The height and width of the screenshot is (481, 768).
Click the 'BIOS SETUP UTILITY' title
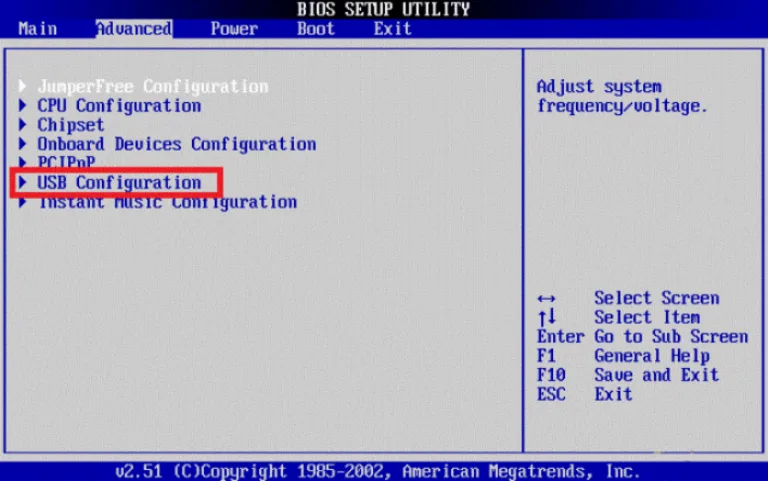coord(383,9)
